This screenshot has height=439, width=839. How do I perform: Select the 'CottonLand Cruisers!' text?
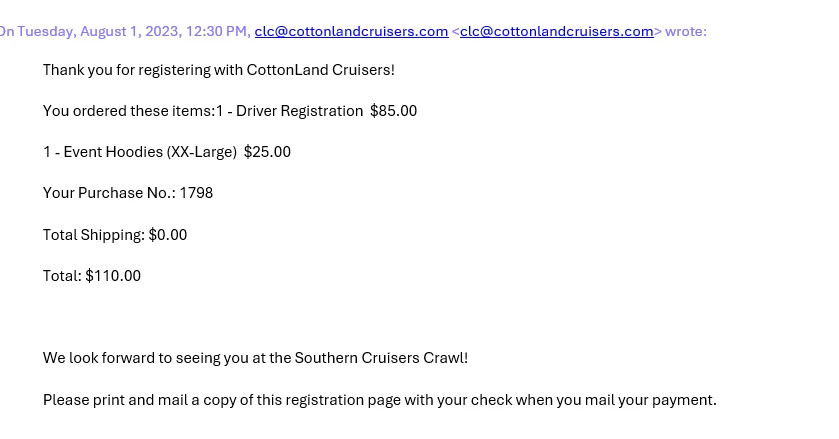321,70
